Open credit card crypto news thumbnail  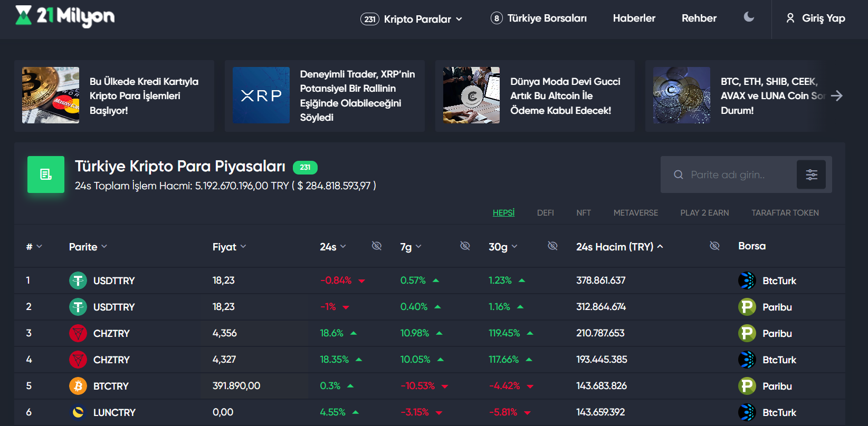[x=51, y=95]
